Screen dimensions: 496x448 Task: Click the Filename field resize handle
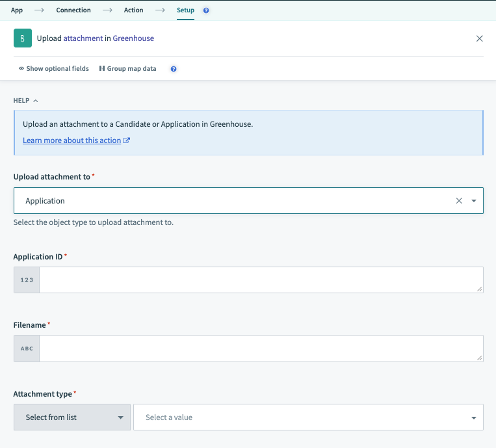479,358
